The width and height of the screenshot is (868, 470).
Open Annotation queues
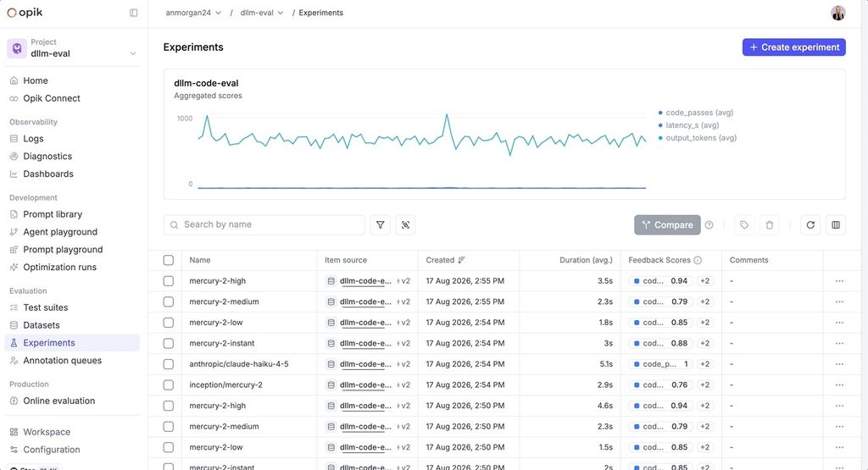pos(72,361)
